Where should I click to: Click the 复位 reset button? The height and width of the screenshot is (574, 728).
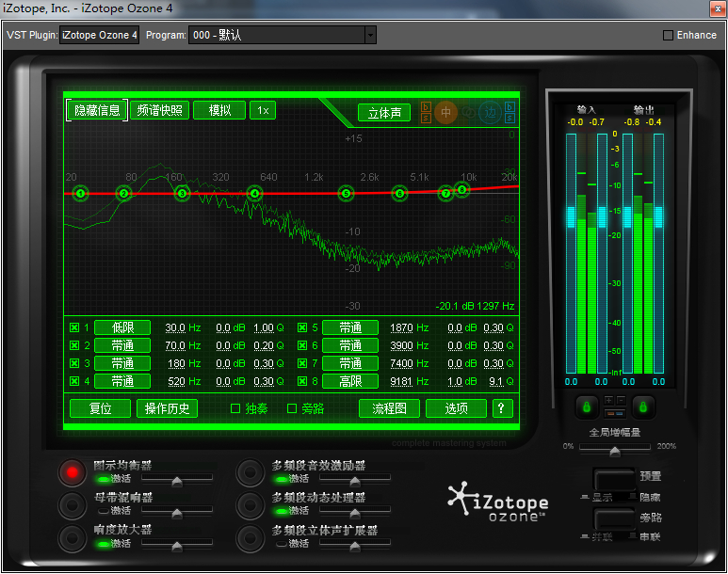[100, 408]
